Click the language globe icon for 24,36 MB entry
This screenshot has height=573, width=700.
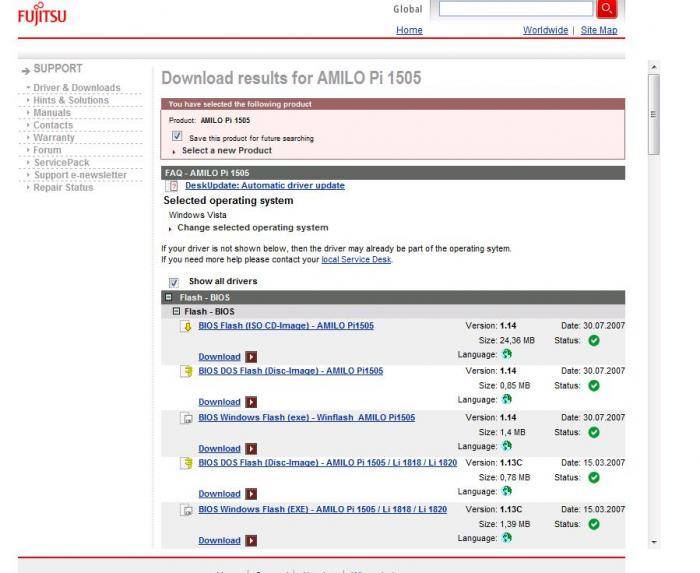coord(506,354)
